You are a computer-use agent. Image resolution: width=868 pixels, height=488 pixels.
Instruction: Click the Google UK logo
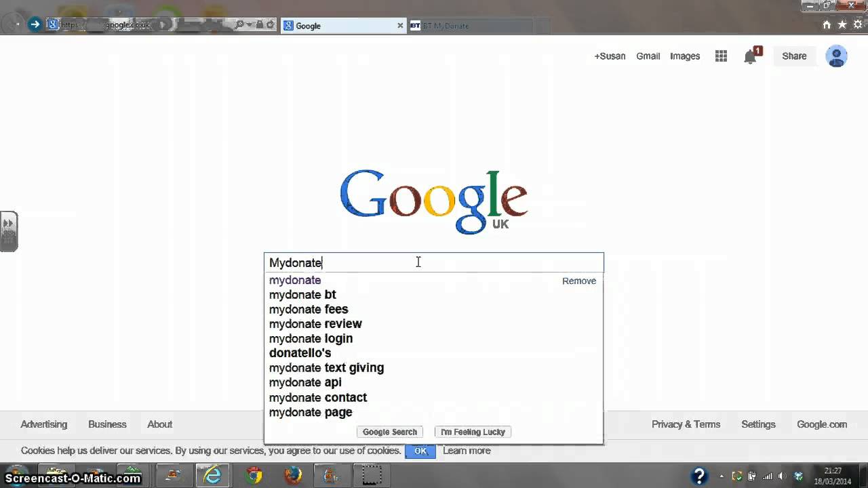pyautogui.click(x=433, y=201)
